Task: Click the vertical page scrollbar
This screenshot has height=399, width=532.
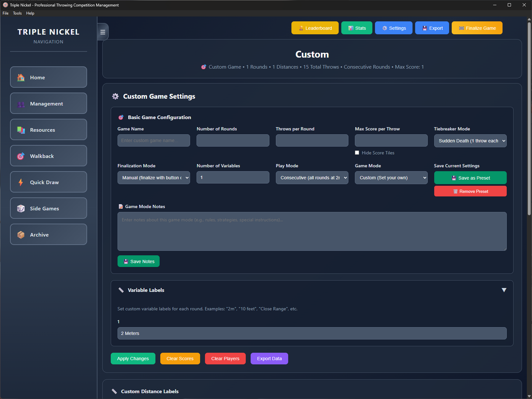Action: point(529,118)
